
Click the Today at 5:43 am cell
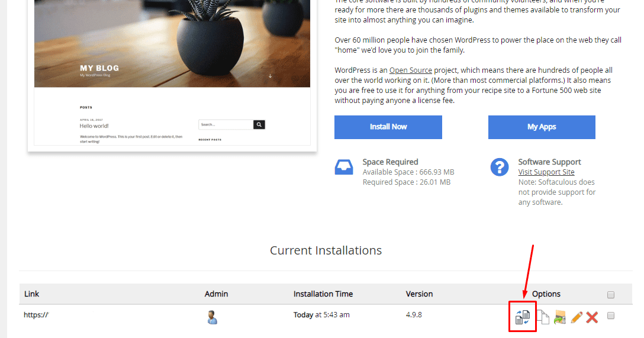point(321,314)
